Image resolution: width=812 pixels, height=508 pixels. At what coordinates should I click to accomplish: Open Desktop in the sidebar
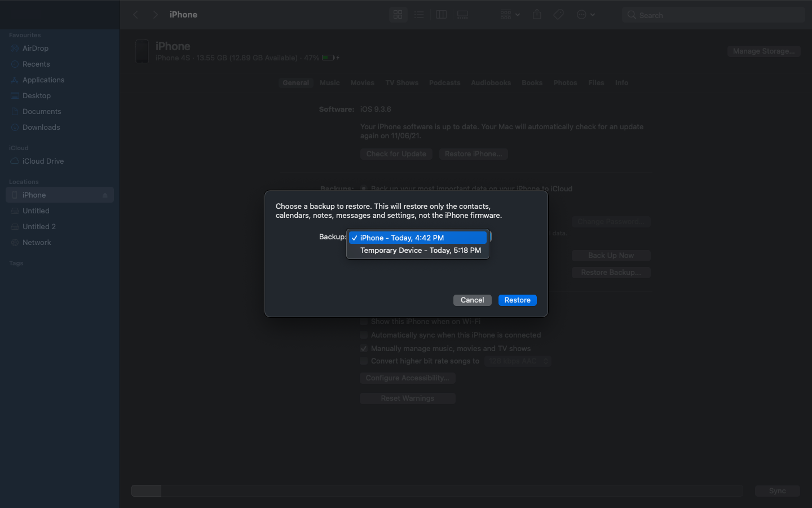[x=60, y=96]
